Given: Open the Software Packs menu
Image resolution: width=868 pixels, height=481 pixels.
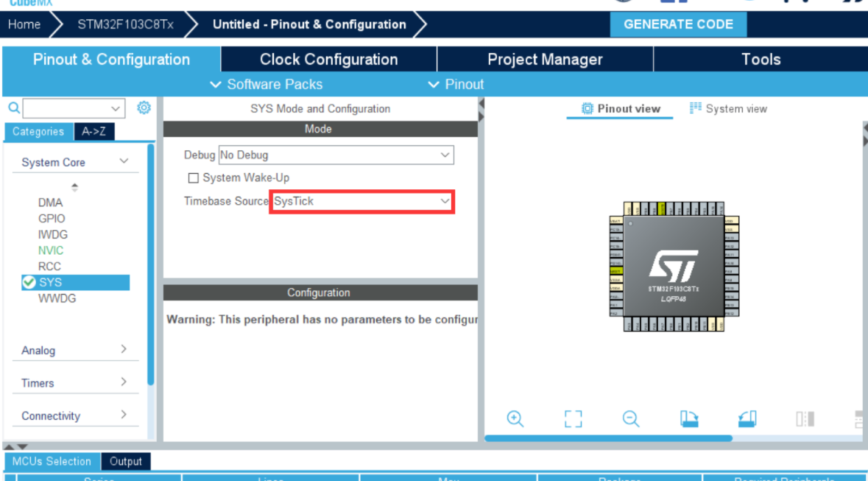Looking at the screenshot, I should (x=267, y=84).
